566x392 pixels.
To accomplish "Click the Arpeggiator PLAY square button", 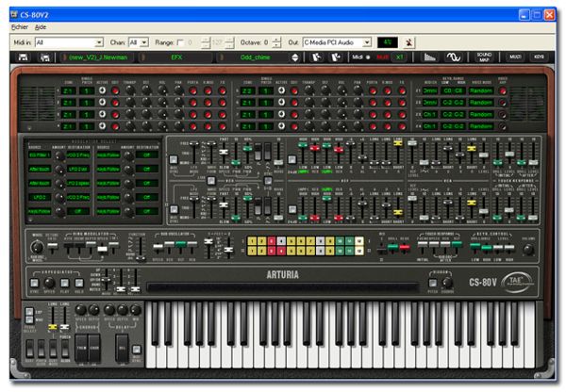I will 64,283.
